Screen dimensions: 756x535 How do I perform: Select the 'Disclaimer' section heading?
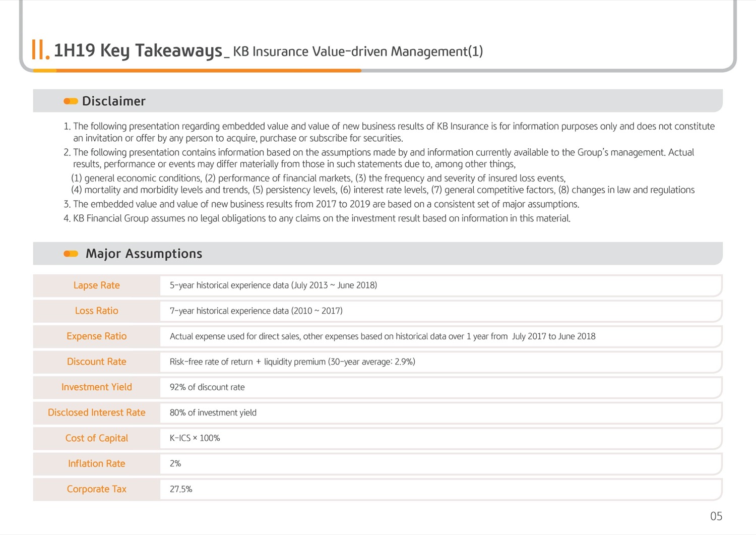point(113,101)
